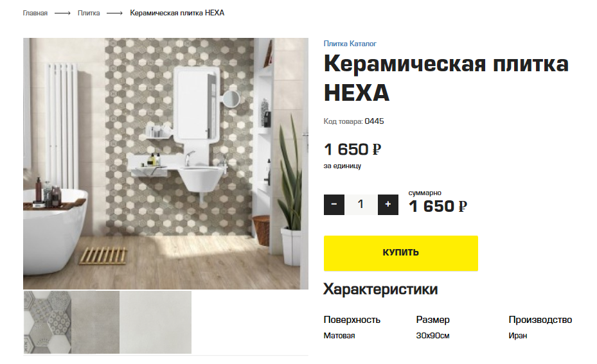Screen dimensions: 597x364
Task: Click the Керамическая плитка HEXA breadcrumb text
Action: click(177, 13)
